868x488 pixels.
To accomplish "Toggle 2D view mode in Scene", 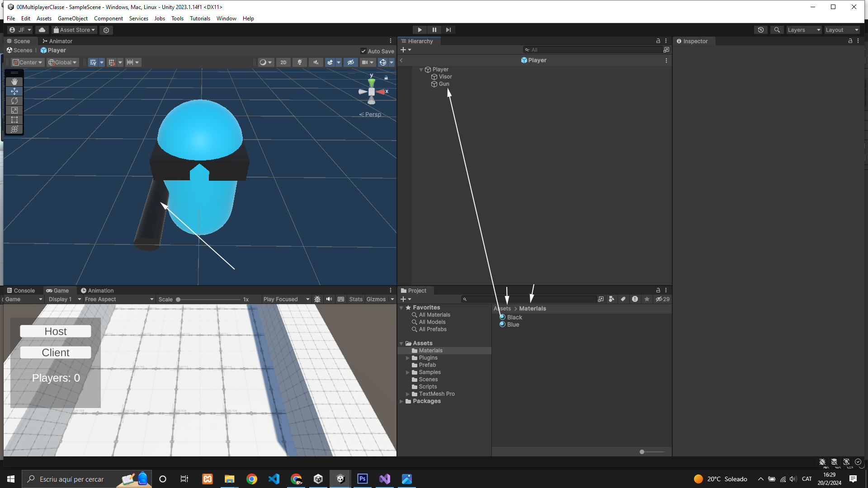I will click(283, 62).
